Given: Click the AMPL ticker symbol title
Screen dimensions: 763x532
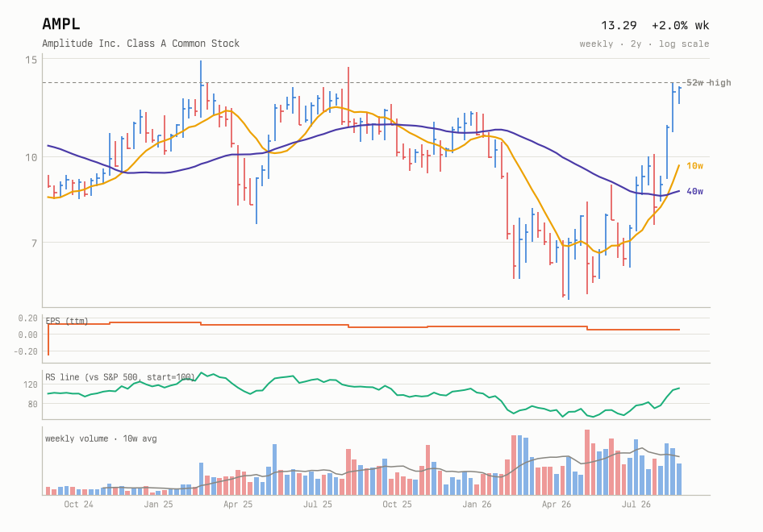Looking at the screenshot, I should coord(60,24).
